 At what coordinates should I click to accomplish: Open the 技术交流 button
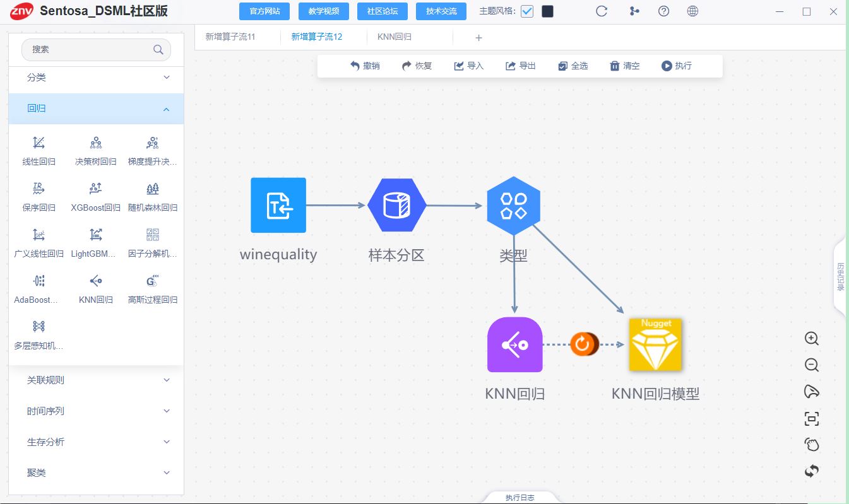pyautogui.click(x=441, y=11)
